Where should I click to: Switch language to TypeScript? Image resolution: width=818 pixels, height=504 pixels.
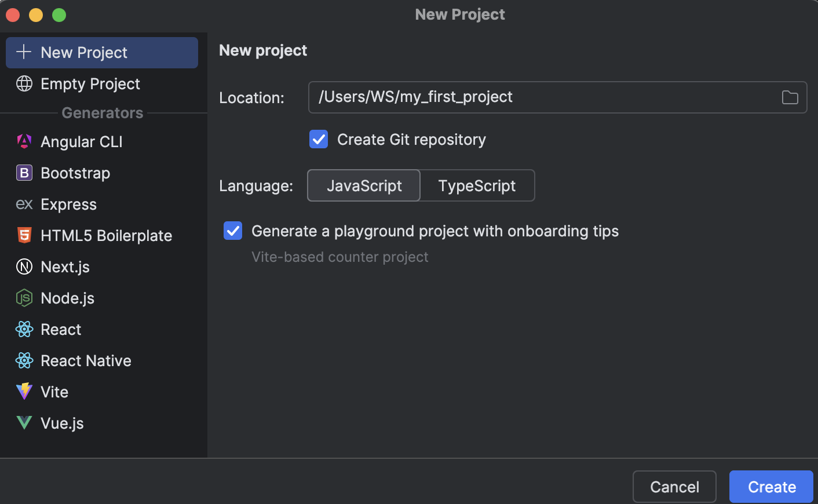pyautogui.click(x=477, y=185)
